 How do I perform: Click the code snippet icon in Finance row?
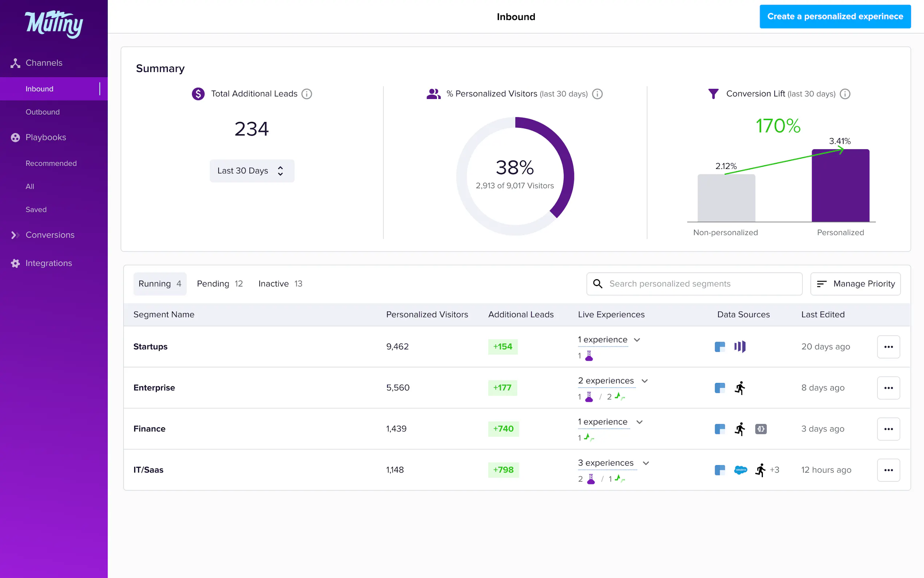(761, 429)
